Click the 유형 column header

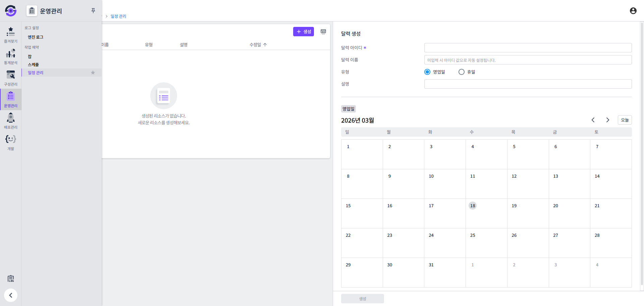(x=149, y=45)
